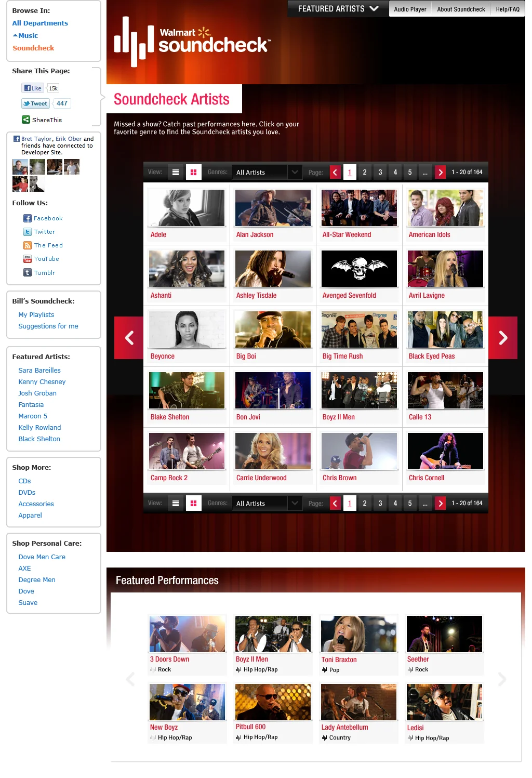This screenshot has width=532, height=778.
Task: Click the large right carousel arrow
Action: [x=503, y=338]
